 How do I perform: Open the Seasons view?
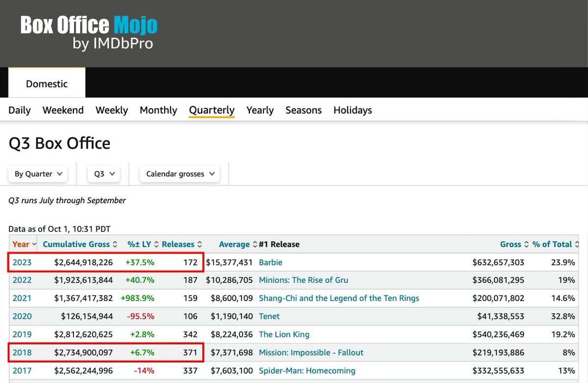pos(303,110)
